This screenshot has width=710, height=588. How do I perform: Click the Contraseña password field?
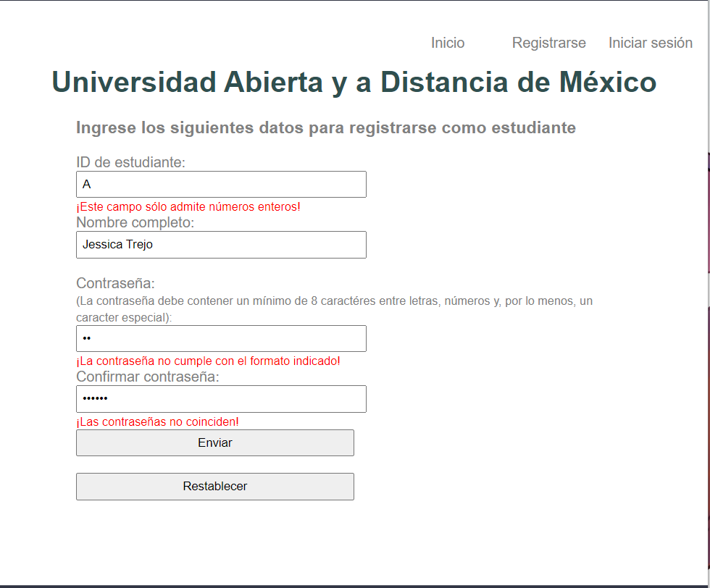[221, 338]
